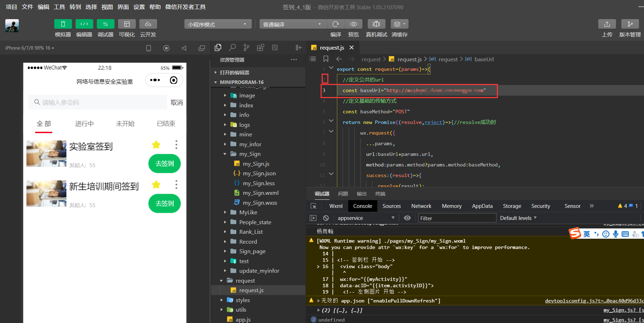Viewport: 644px width, 323px height.
Task: Click the console Filter input field
Action: tap(457, 218)
